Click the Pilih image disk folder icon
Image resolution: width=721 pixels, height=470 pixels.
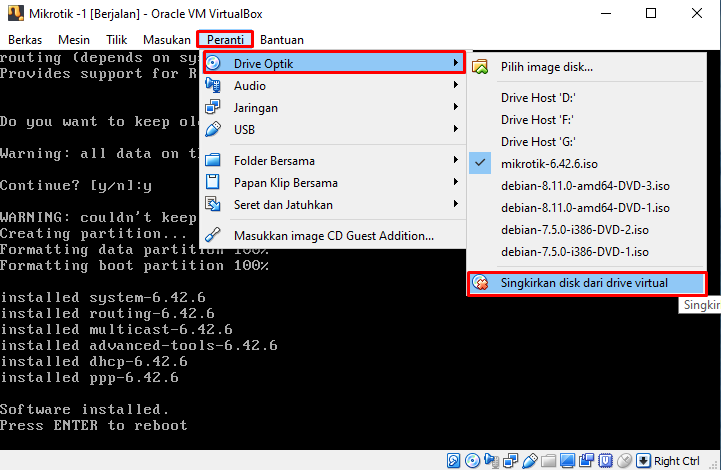point(480,67)
